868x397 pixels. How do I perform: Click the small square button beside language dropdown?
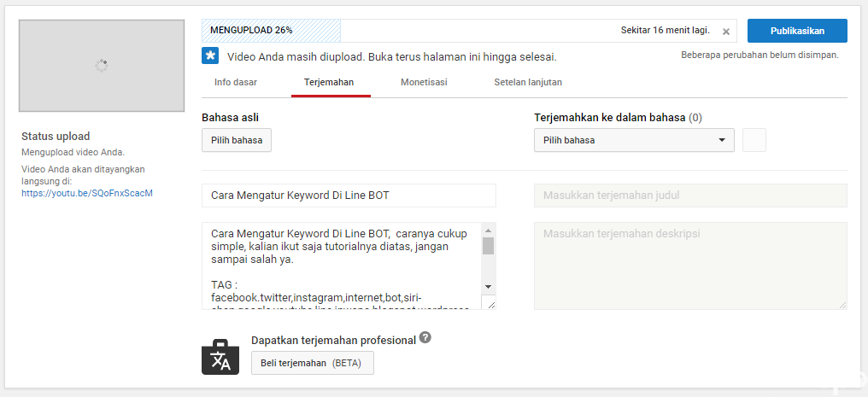[x=754, y=140]
